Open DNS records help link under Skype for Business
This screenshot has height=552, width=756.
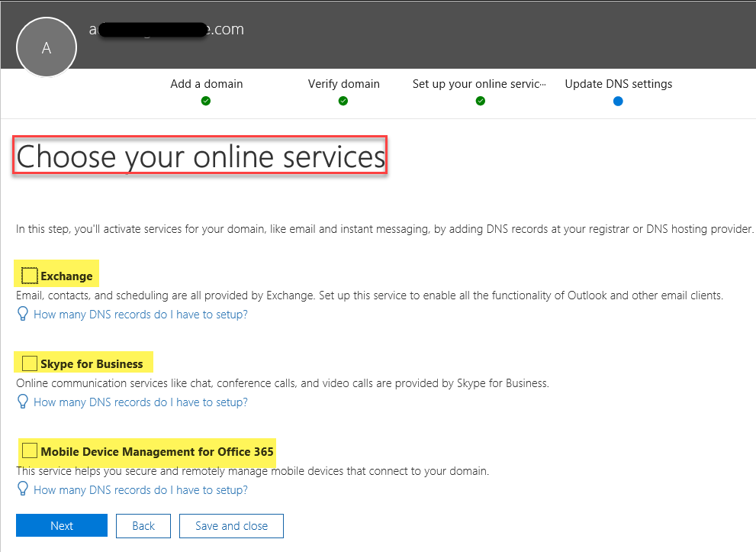pos(140,402)
